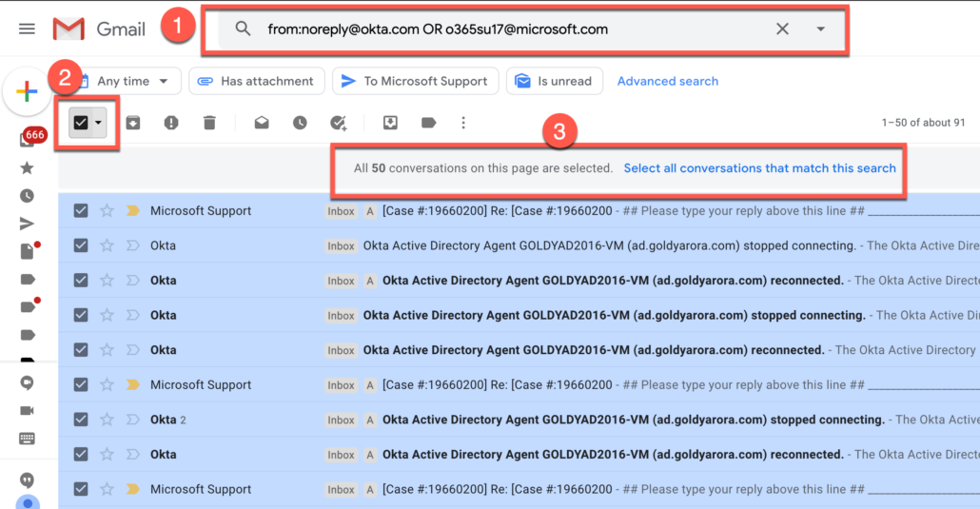Uncheck the last Microsoft Support conversation
Image resolution: width=980 pixels, height=509 pixels.
coord(81,489)
